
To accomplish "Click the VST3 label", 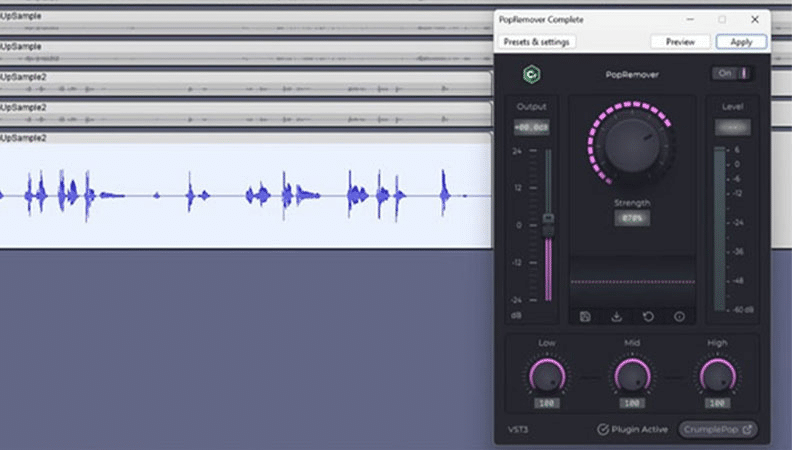I will 518,430.
